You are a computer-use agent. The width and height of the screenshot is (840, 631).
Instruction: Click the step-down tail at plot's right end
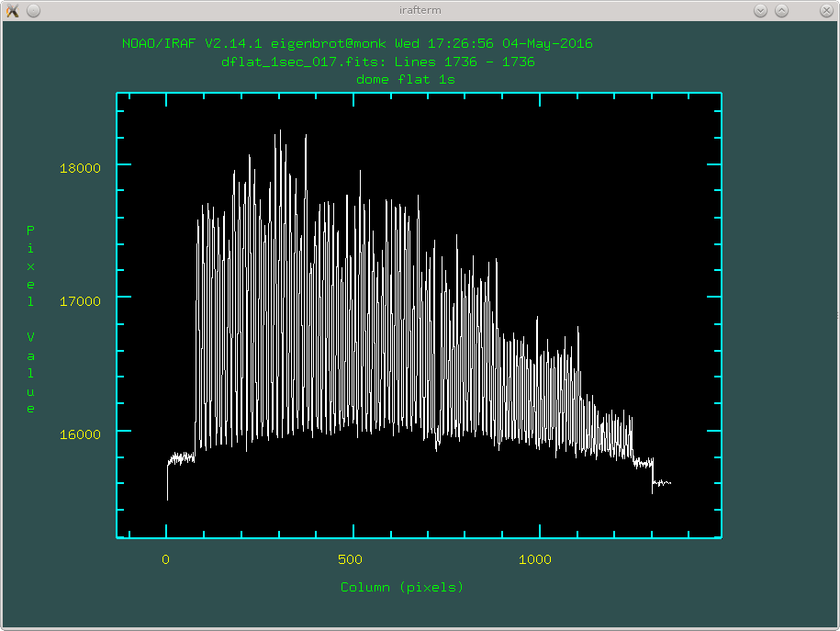(662, 482)
